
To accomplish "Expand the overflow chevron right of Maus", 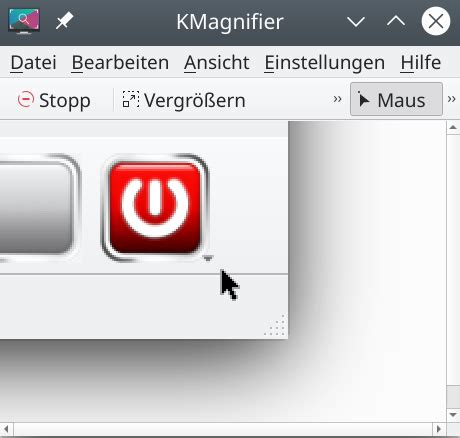I will (452, 99).
